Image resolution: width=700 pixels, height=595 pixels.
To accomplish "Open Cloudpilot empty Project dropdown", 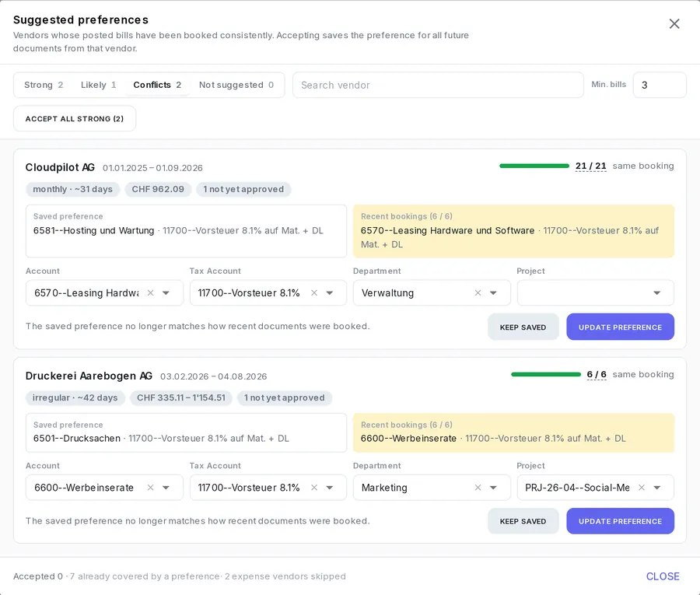I will [596, 292].
